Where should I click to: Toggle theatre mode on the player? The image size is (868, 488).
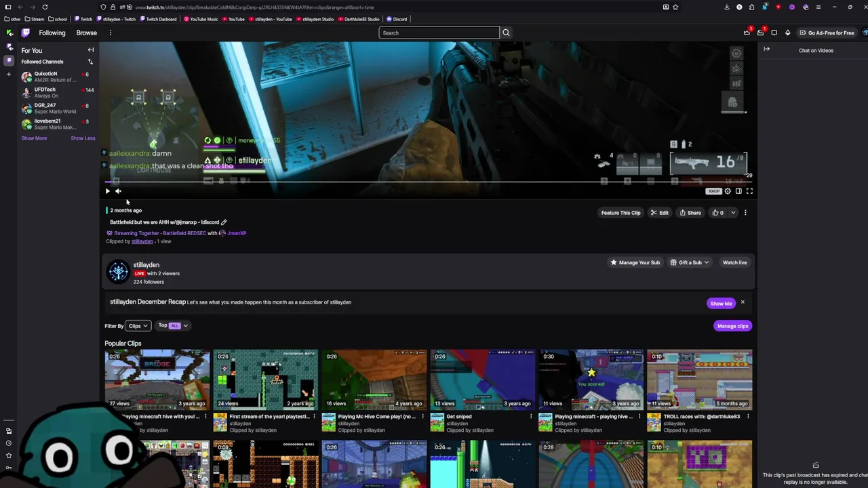738,191
